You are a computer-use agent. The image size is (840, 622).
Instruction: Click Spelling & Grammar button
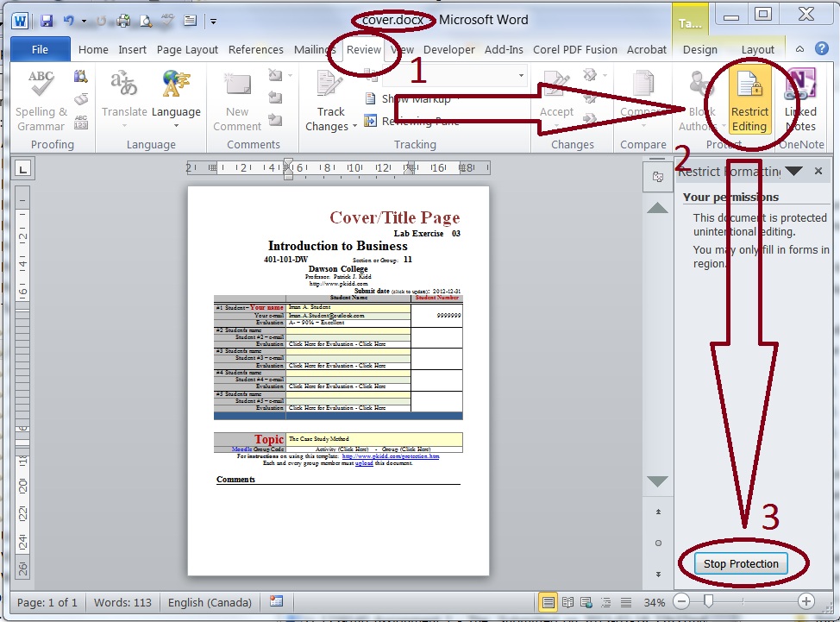[41, 100]
